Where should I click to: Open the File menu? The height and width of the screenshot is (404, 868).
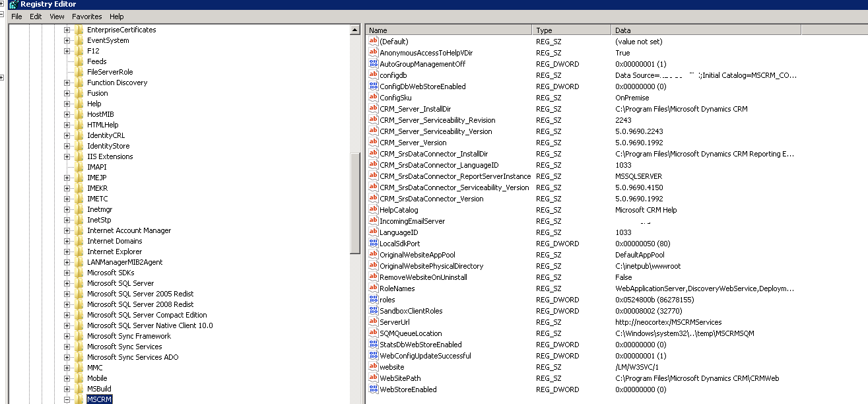click(17, 17)
